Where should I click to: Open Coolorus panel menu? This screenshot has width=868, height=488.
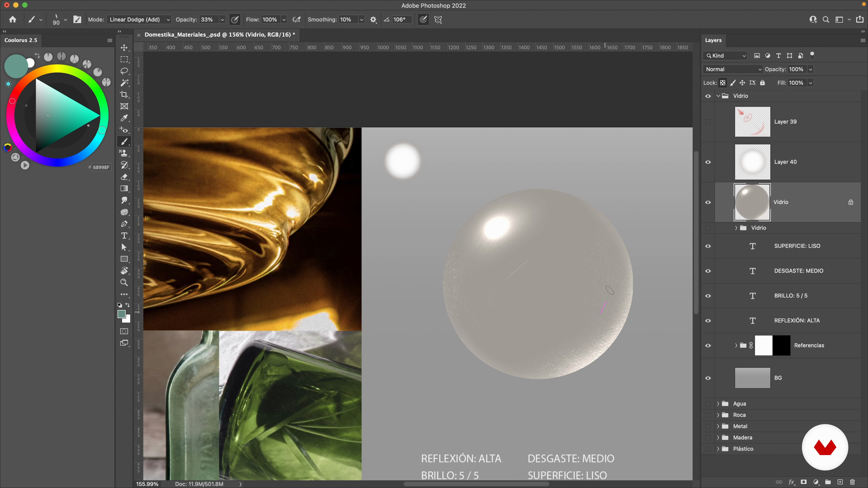[x=109, y=40]
